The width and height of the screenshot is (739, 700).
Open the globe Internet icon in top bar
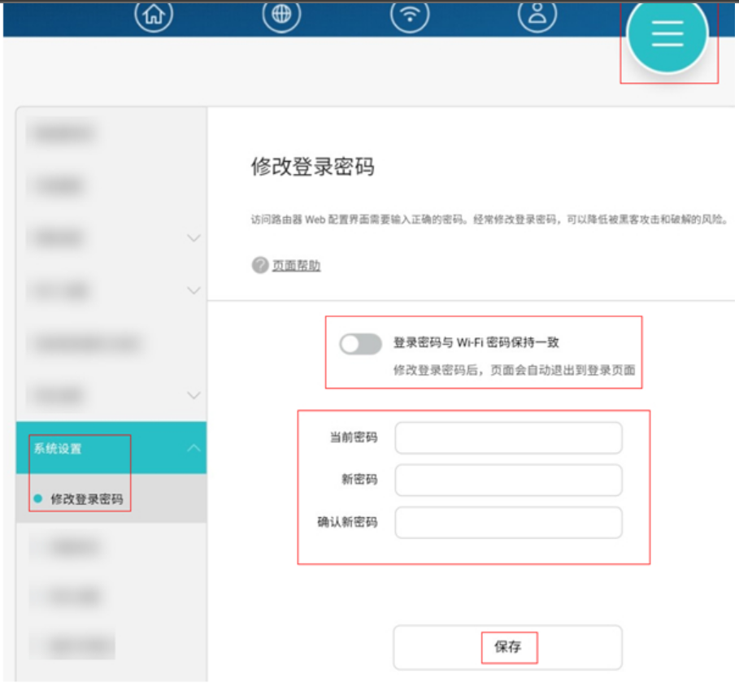pos(281,15)
